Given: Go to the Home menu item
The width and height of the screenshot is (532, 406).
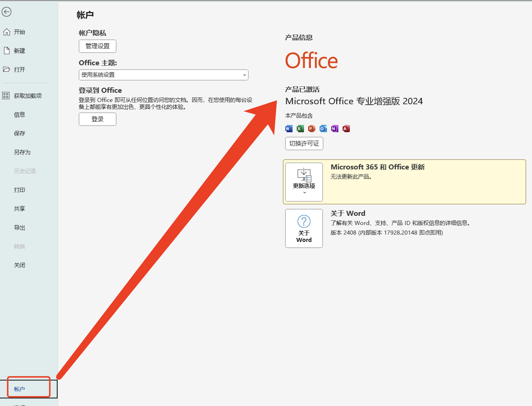Looking at the screenshot, I should [19, 32].
